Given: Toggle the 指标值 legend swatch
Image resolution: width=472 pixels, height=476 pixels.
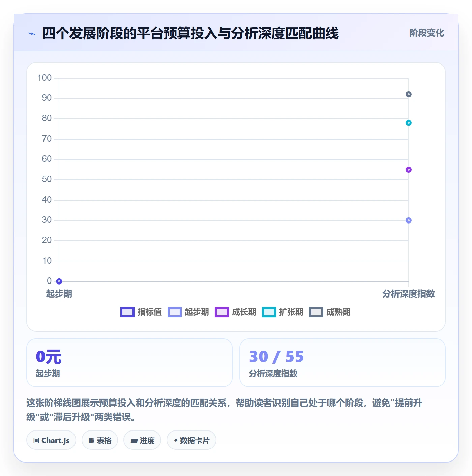Looking at the screenshot, I should (x=127, y=312).
